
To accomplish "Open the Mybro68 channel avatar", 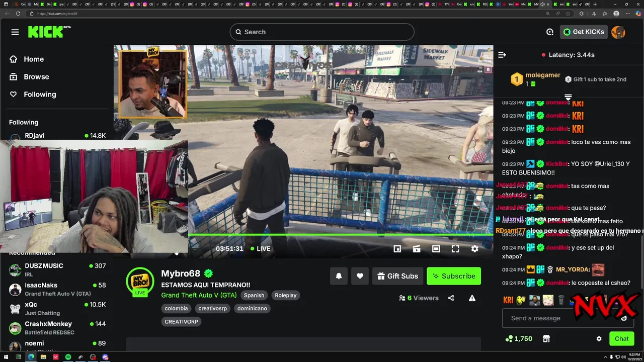I will [140, 282].
